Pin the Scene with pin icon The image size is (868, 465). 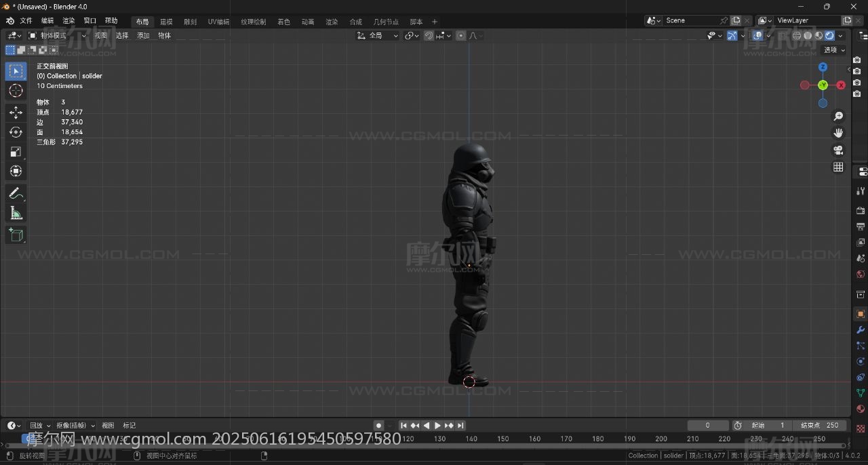[x=724, y=20]
